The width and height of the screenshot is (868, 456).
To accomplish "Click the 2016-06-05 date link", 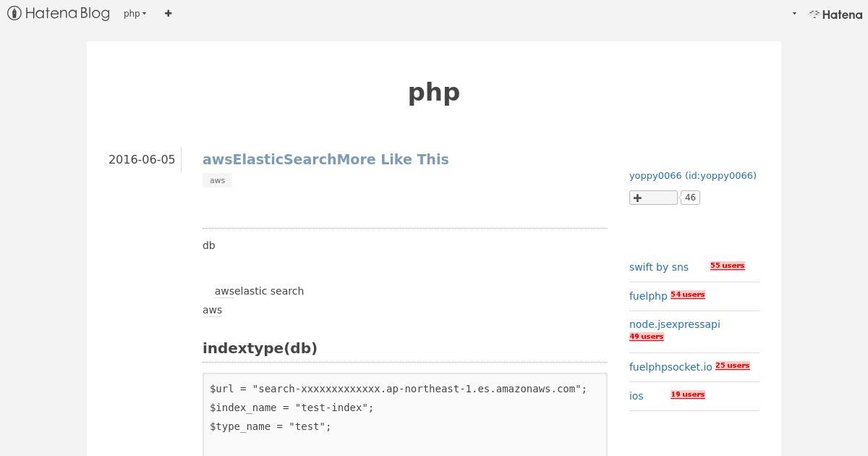I will coord(142,159).
